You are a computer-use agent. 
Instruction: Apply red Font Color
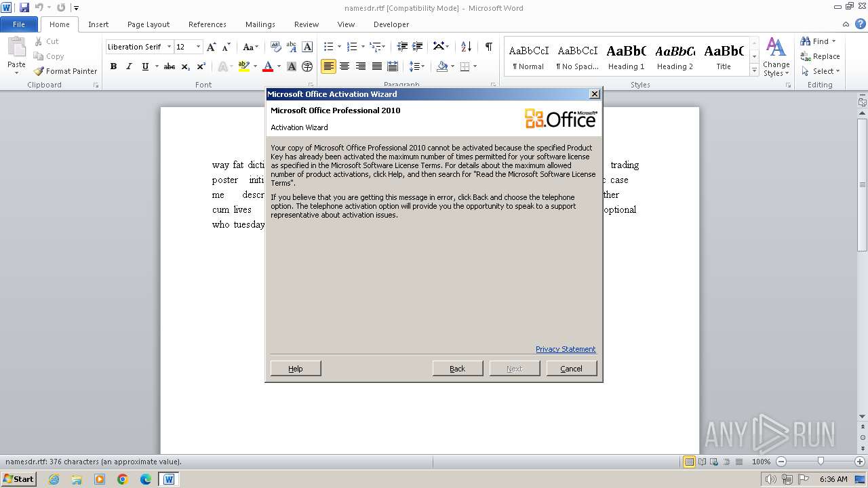point(268,66)
